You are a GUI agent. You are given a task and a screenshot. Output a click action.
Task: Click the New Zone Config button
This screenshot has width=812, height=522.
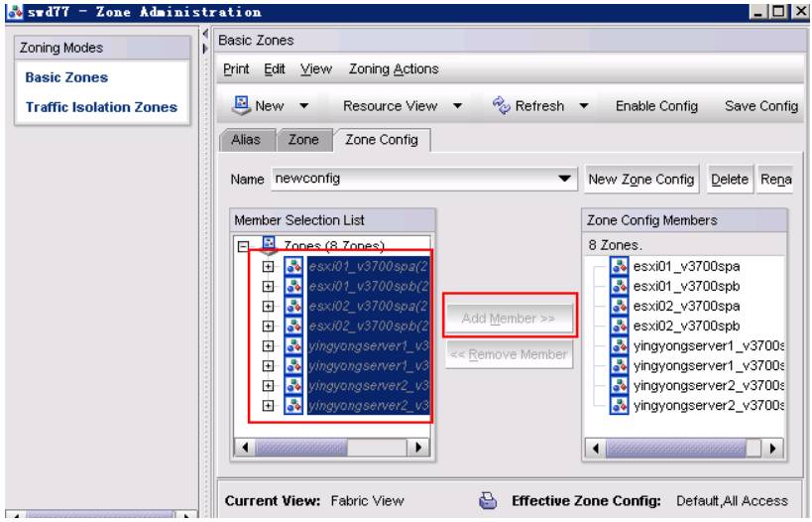pos(641,180)
